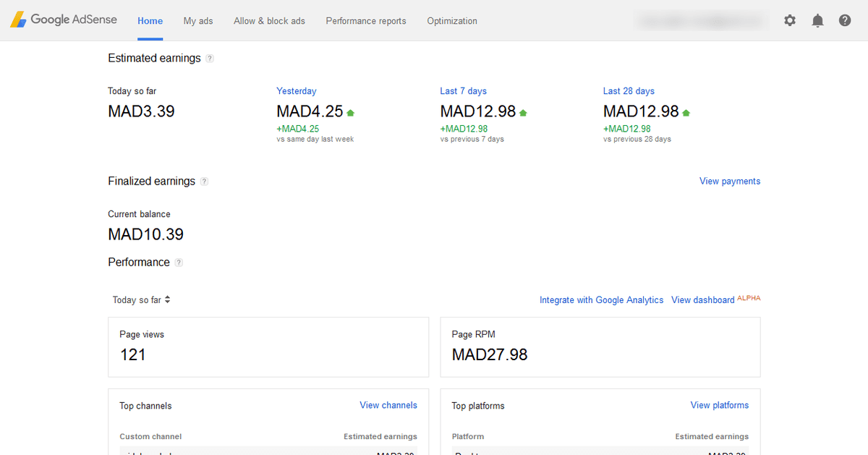Click the View payments link
868x455 pixels.
tap(729, 182)
